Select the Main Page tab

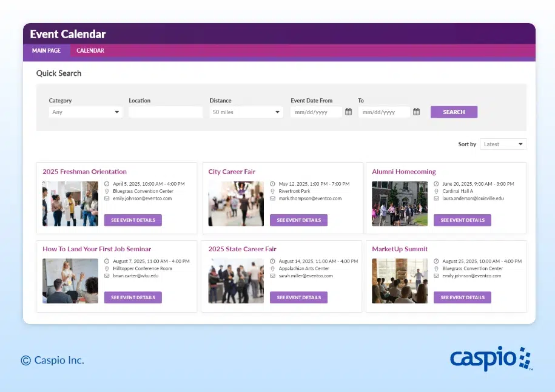point(46,51)
